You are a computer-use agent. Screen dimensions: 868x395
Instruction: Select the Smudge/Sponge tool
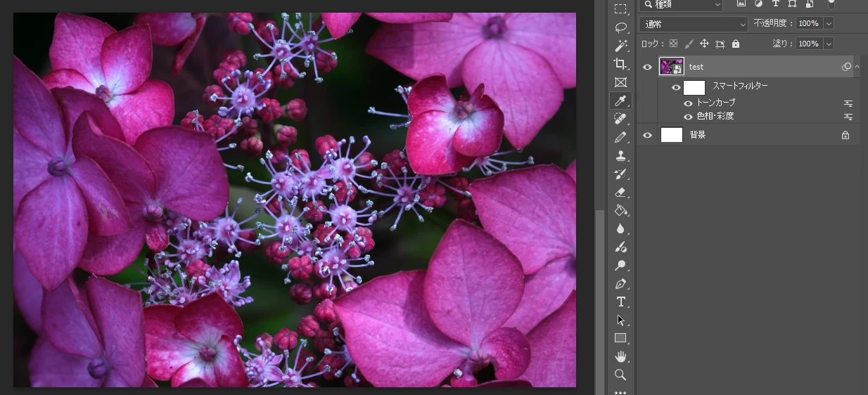pyautogui.click(x=620, y=247)
